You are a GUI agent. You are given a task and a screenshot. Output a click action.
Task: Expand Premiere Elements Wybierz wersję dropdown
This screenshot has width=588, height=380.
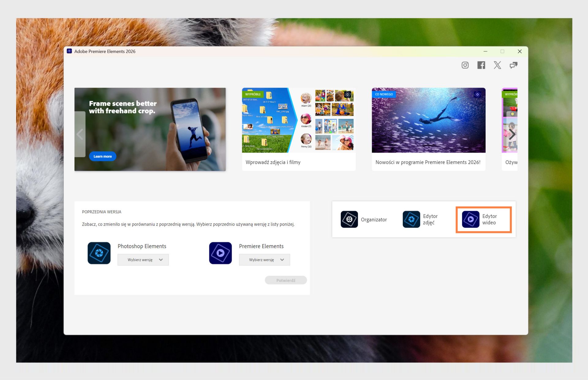point(264,260)
